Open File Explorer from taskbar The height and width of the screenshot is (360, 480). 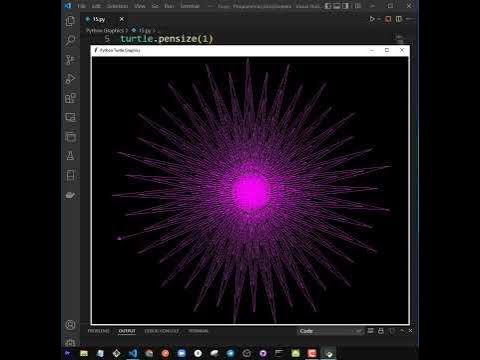84,353
